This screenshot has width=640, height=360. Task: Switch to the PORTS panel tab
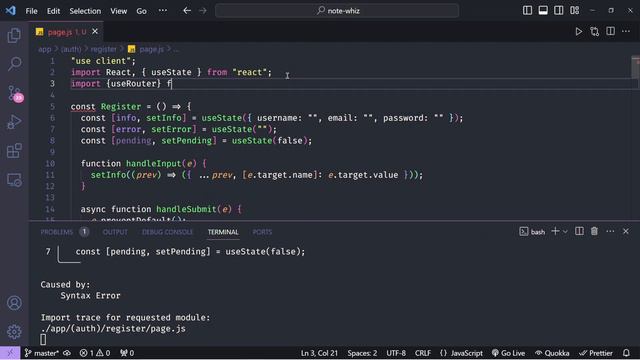[x=262, y=232]
